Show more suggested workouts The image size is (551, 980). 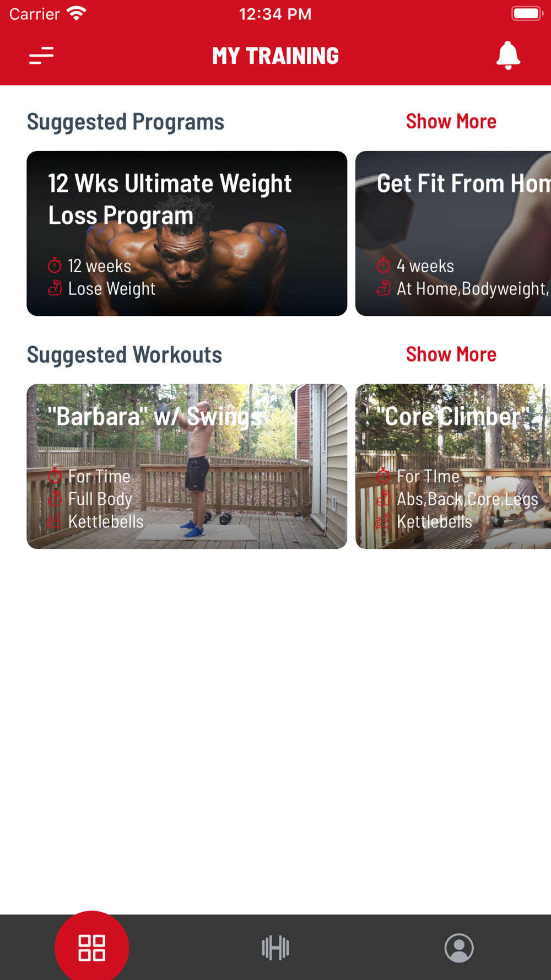(451, 354)
